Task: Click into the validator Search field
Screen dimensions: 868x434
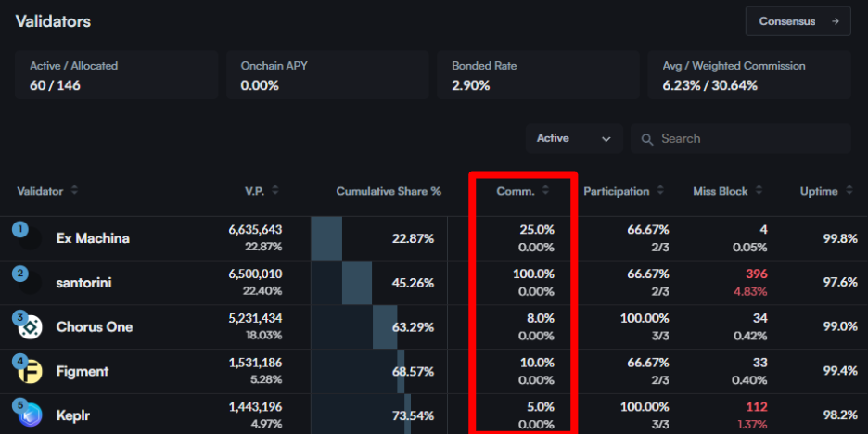Action: 741,138
